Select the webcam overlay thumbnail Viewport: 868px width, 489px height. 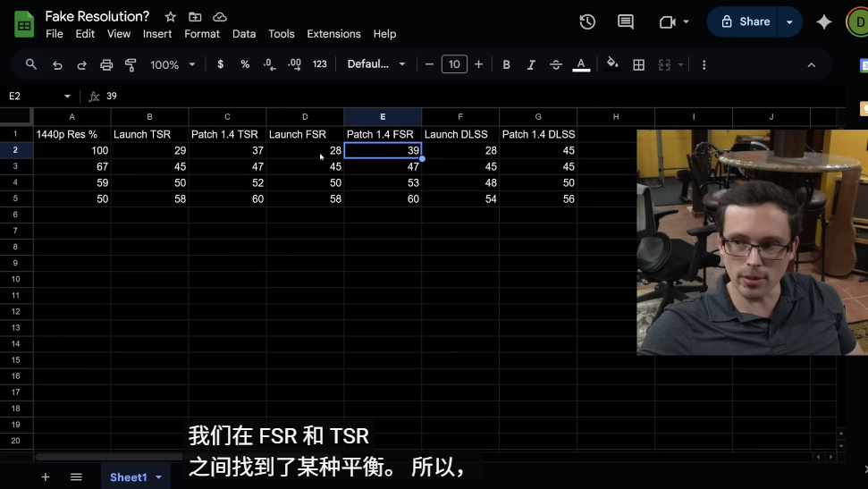(x=752, y=242)
